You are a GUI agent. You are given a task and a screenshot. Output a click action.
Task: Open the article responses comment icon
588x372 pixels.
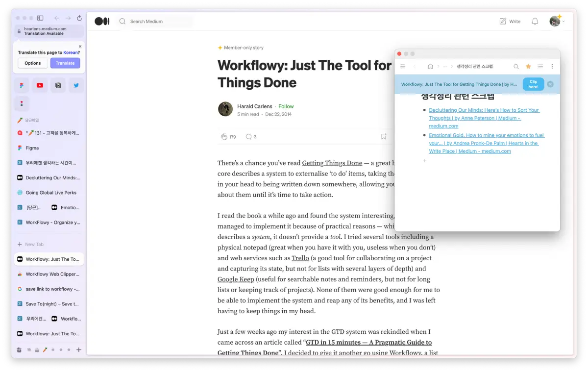[x=248, y=137]
